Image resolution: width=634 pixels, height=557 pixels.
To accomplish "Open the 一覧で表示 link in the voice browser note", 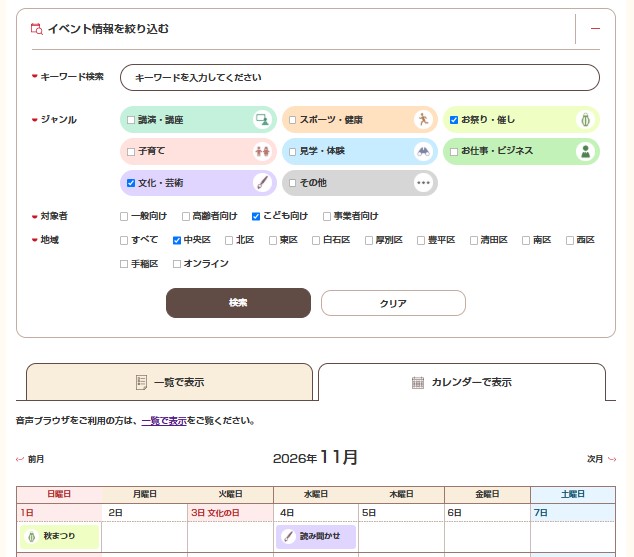I will click(x=164, y=421).
